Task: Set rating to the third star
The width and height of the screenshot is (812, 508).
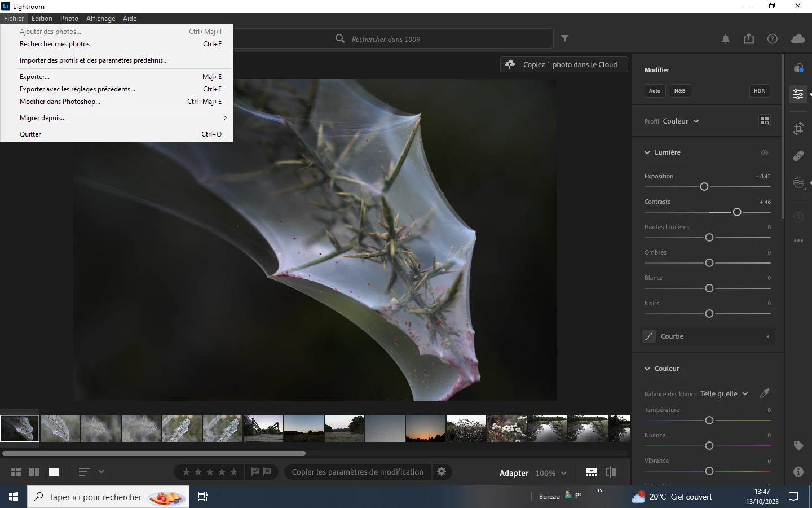Action: [x=210, y=472]
